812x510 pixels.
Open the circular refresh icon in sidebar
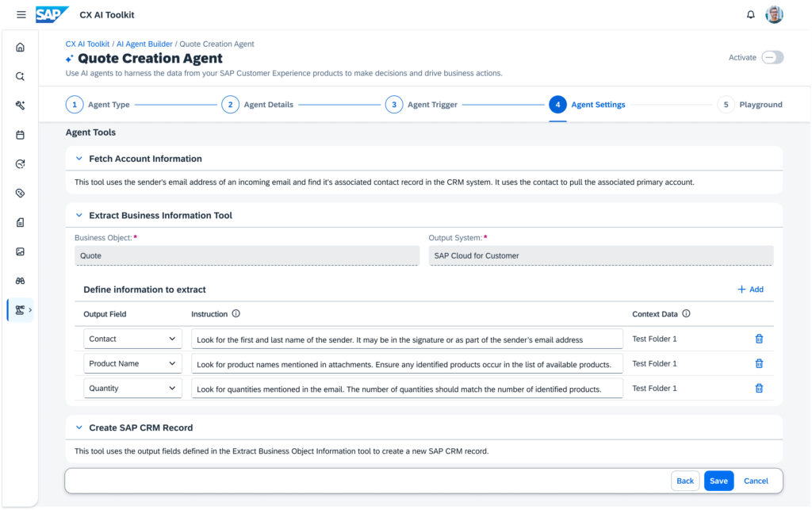click(x=20, y=163)
